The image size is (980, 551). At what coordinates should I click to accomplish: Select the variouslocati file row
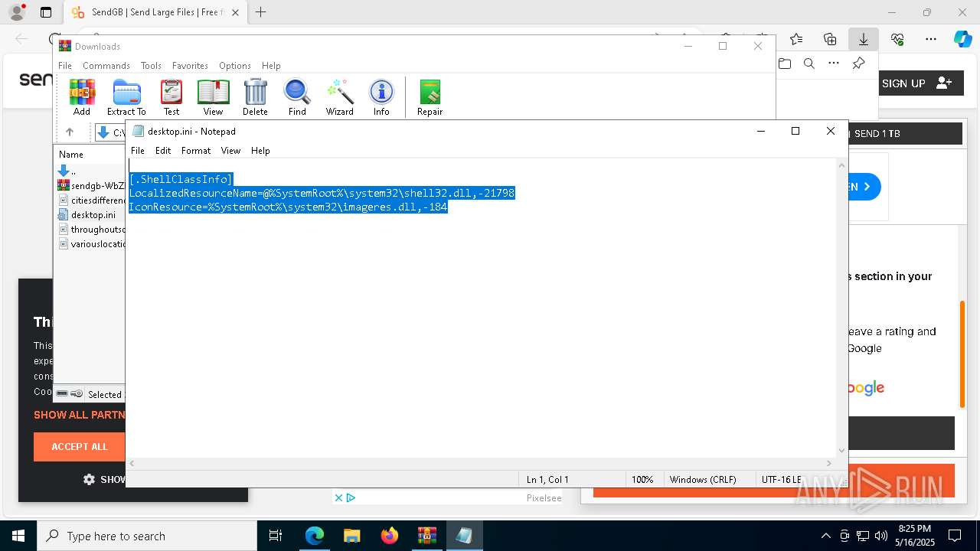pyautogui.click(x=91, y=244)
